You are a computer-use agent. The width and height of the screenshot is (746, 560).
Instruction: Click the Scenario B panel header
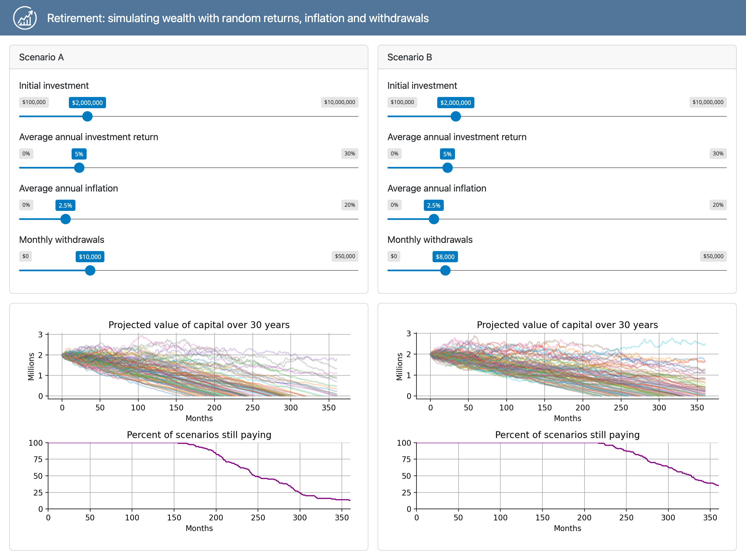coord(557,57)
